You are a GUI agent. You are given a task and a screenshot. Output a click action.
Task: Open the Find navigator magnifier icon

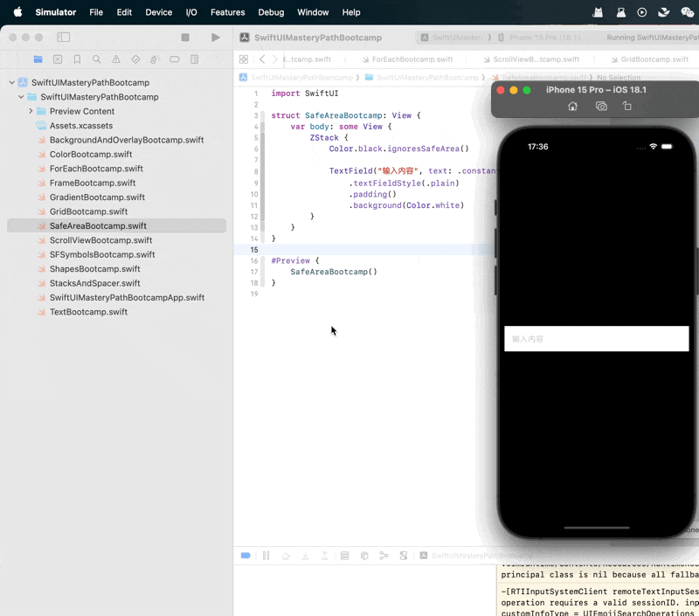point(96,59)
